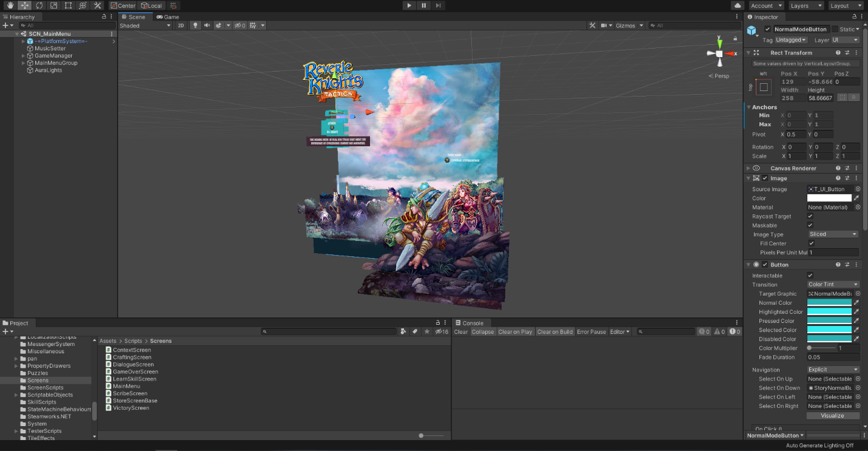The width and height of the screenshot is (868, 451).
Task: Toggle grid snapping icon in the toolbar
Action: click(173, 5)
